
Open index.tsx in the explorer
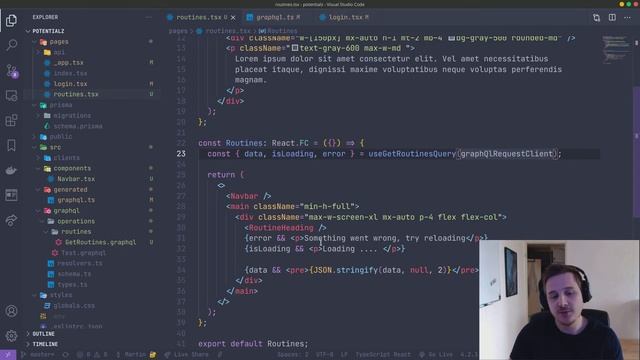point(70,73)
